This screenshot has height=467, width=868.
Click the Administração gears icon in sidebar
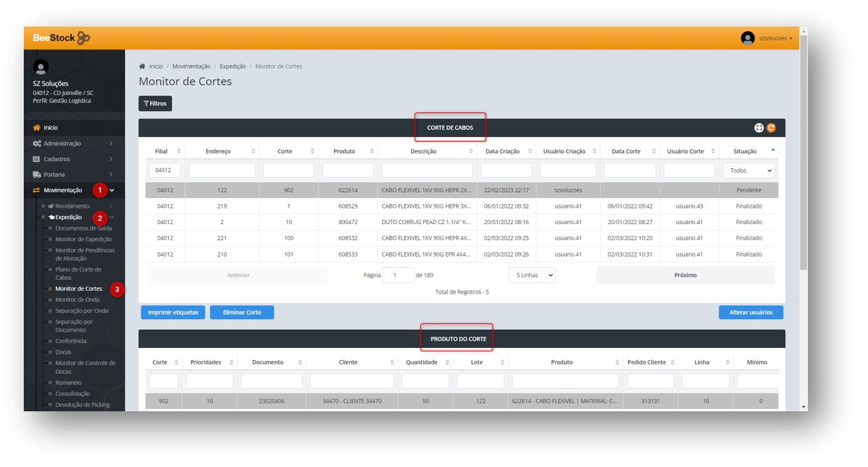coord(36,143)
